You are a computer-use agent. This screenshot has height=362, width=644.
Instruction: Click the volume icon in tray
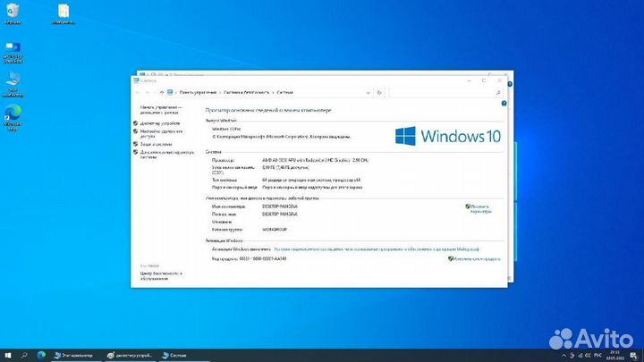pyautogui.click(x=589, y=356)
